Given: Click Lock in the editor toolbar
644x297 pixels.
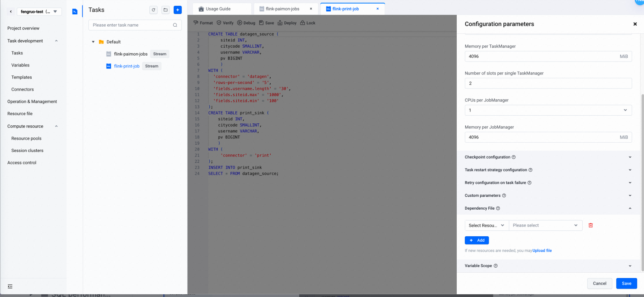Looking at the screenshot, I should [x=308, y=23].
